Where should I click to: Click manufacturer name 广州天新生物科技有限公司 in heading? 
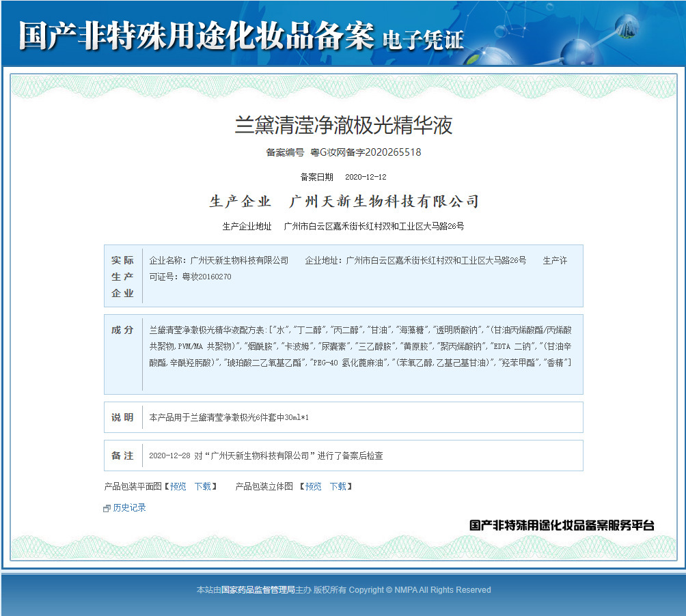[384, 201]
